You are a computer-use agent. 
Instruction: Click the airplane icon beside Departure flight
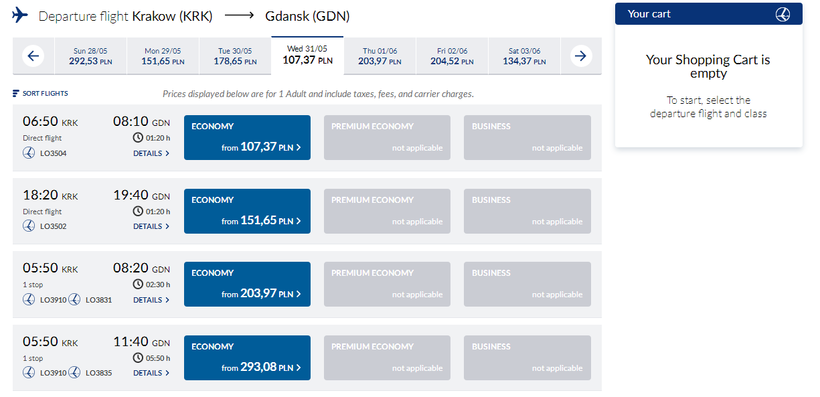tap(19, 15)
